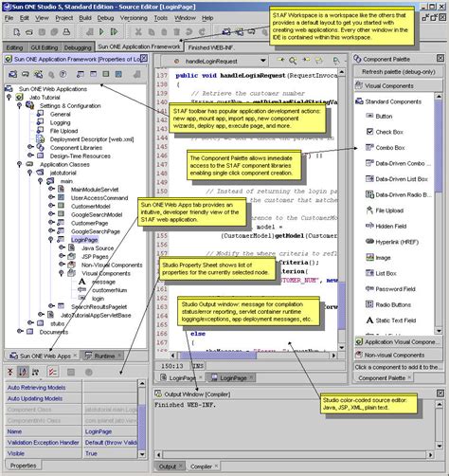Click the green step-execute icon beside the play arrow
Image resolution: width=449 pixels, height=476 pixels.
[x=114, y=31]
